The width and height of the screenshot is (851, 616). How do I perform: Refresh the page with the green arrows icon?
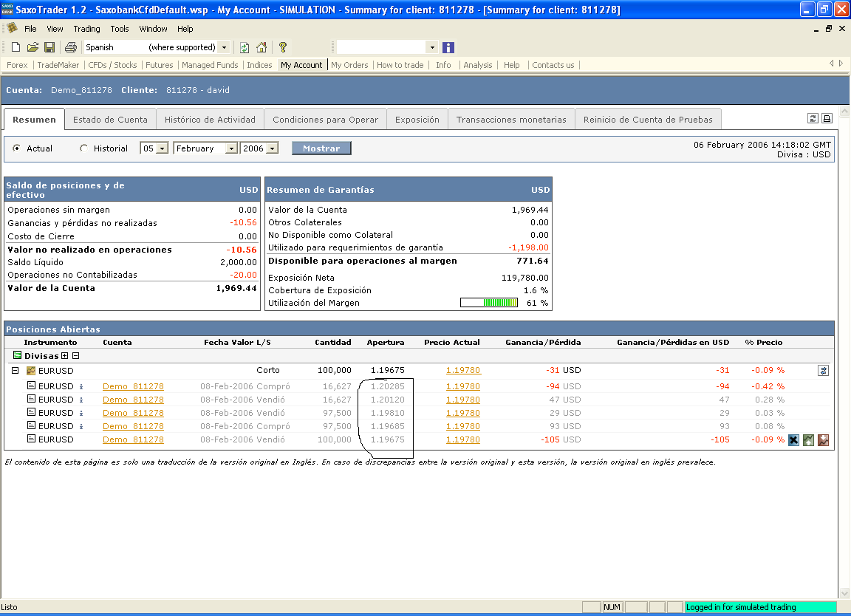[x=245, y=47]
